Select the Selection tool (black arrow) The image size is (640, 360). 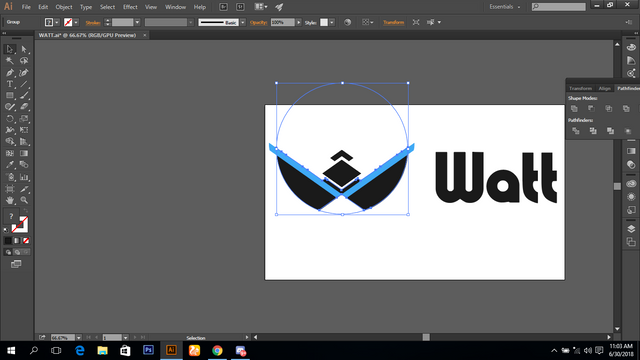pyautogui.click(x=9, y=49)
